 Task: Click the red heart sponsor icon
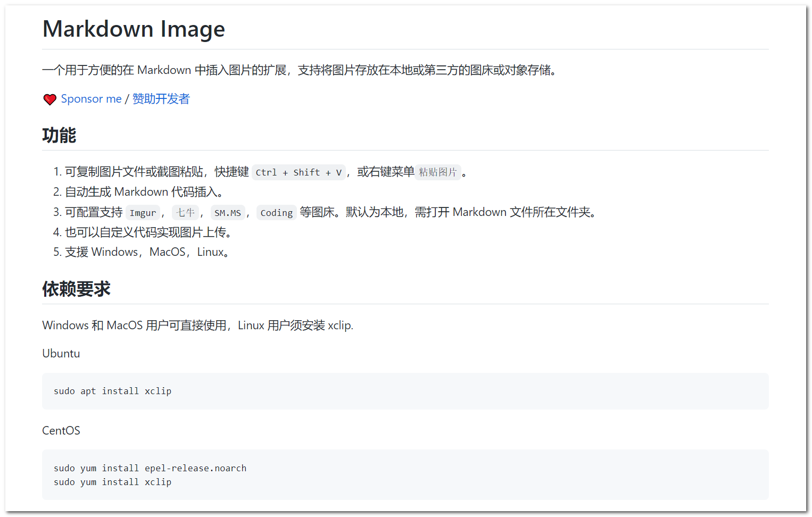coord(50,99)
